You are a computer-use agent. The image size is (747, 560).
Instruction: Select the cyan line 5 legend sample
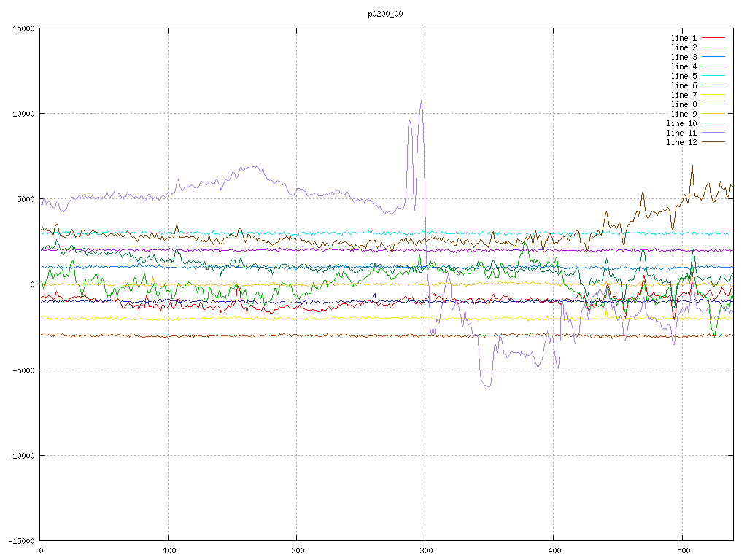(x=713, y=76)
